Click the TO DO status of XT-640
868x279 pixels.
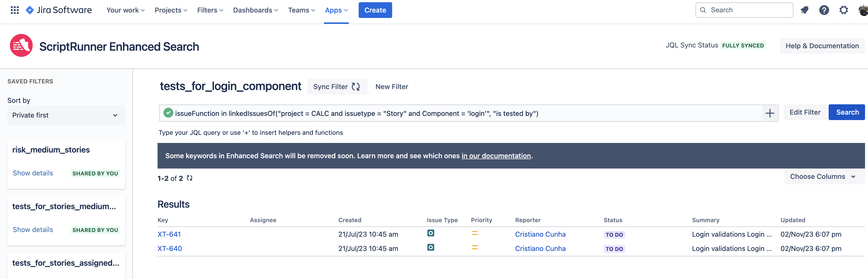click(x=614, y=249)
